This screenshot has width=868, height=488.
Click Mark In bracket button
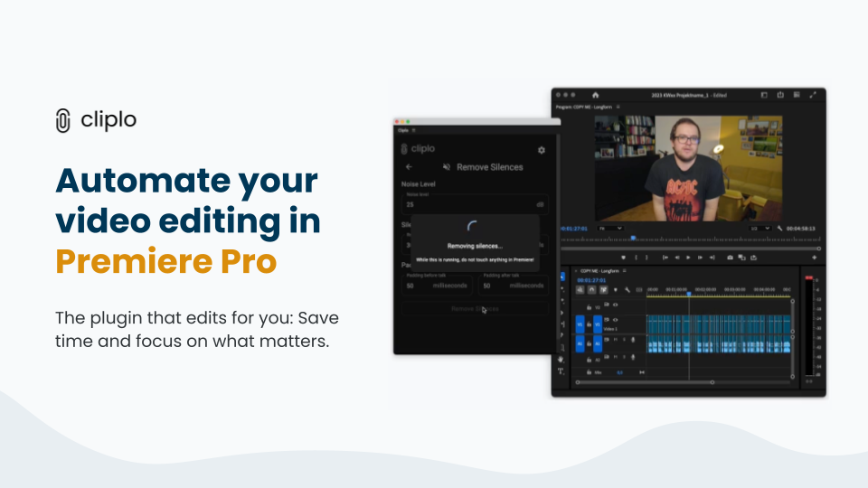click(x=636, y=258)
